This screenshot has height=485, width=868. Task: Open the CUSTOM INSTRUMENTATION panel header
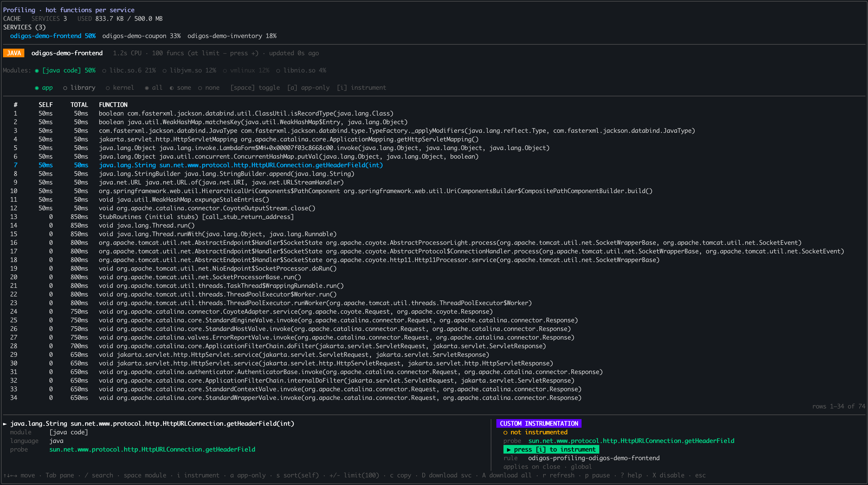click(539, 424)
